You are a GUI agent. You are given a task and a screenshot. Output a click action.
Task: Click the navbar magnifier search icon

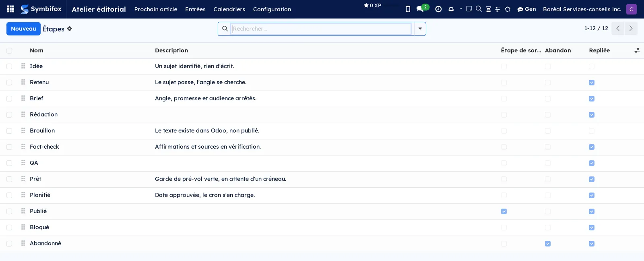[x=479, y=8]
